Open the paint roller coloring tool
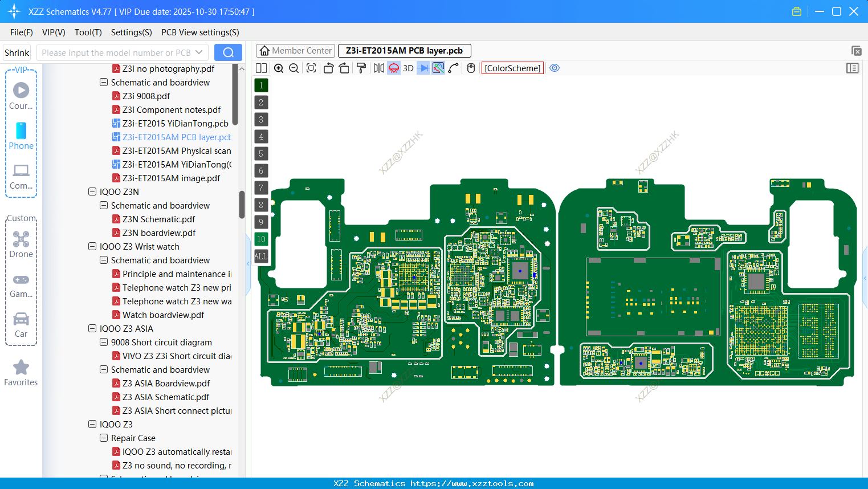 (x=361, y=68)
